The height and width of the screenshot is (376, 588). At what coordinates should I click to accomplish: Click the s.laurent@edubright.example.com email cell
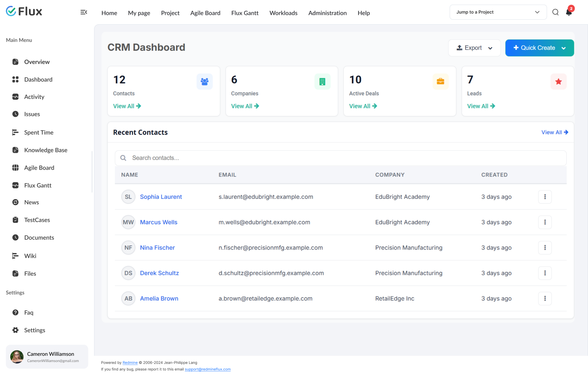tap(266, 197)
